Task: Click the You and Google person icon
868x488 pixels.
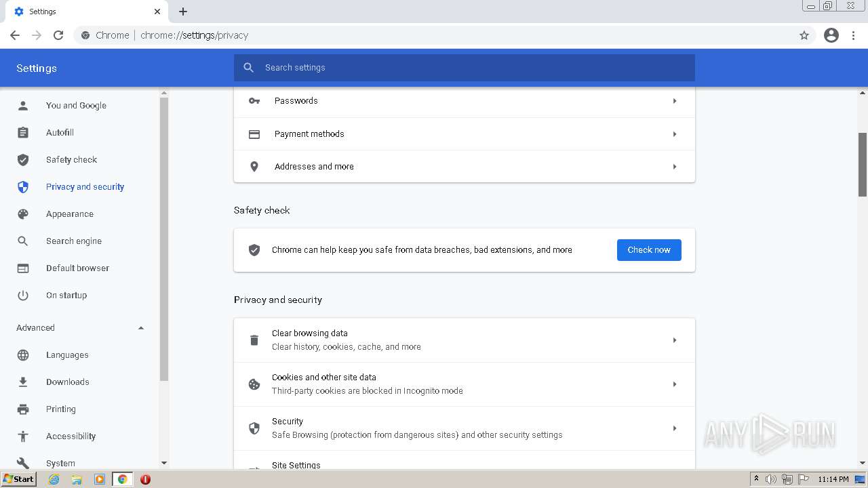Action: pyautogui.click(x=23, y=106)
